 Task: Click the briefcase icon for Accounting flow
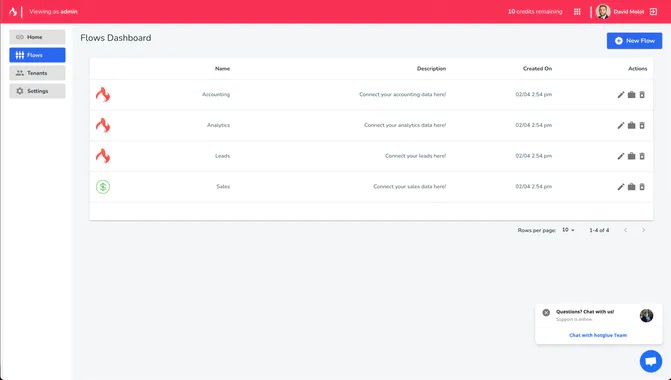click(x=631, y=95)
